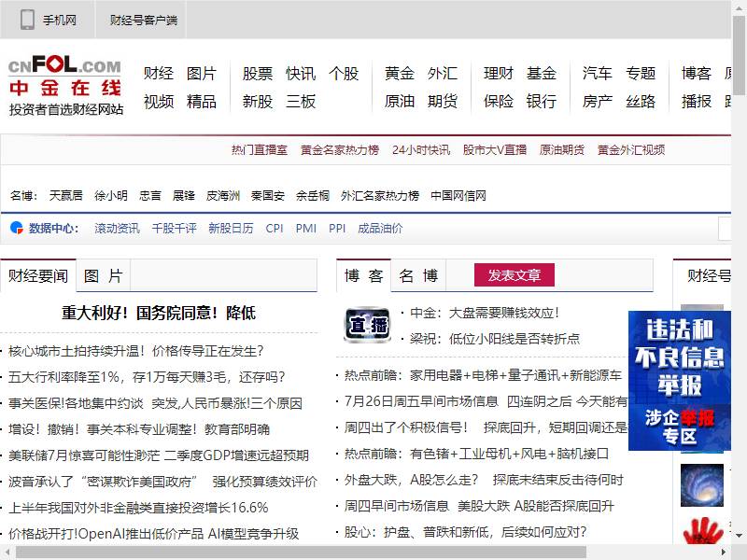Open blogger 天赢居 link
This screenshot has width=747, height=560.
pos(65,196)
